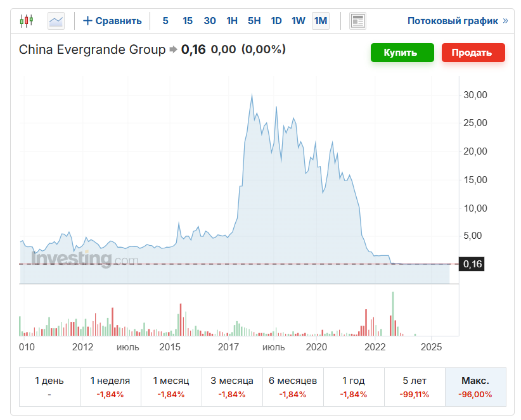Switch to area chart type

56,21
